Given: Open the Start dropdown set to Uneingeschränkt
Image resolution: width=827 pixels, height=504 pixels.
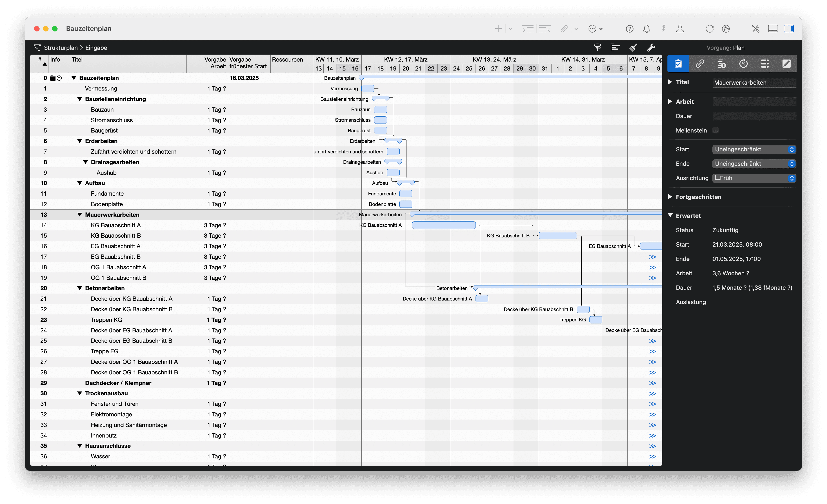Looking at the screenshot, I should point(754,149).
